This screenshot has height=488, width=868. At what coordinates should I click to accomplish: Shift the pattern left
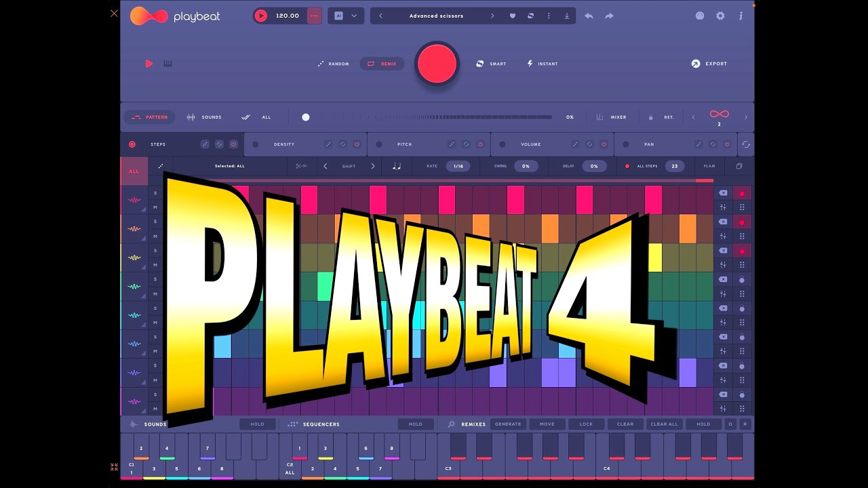(325, 166)
